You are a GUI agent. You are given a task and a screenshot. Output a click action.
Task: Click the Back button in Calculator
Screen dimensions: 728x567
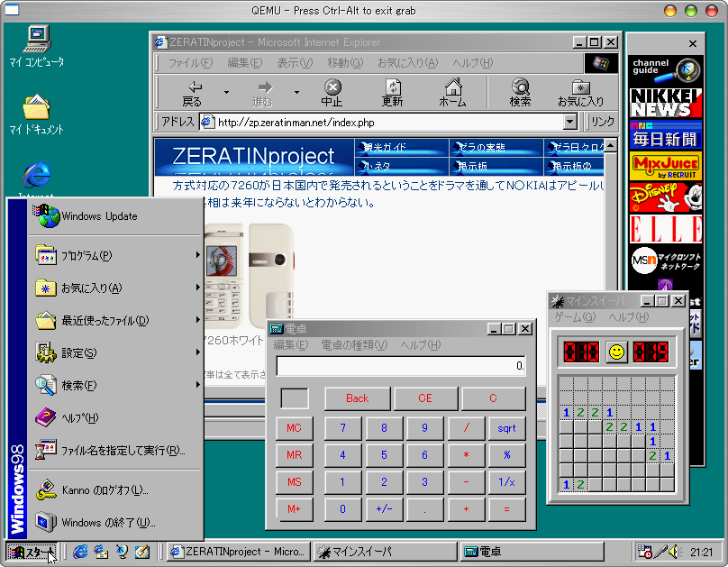358,398
